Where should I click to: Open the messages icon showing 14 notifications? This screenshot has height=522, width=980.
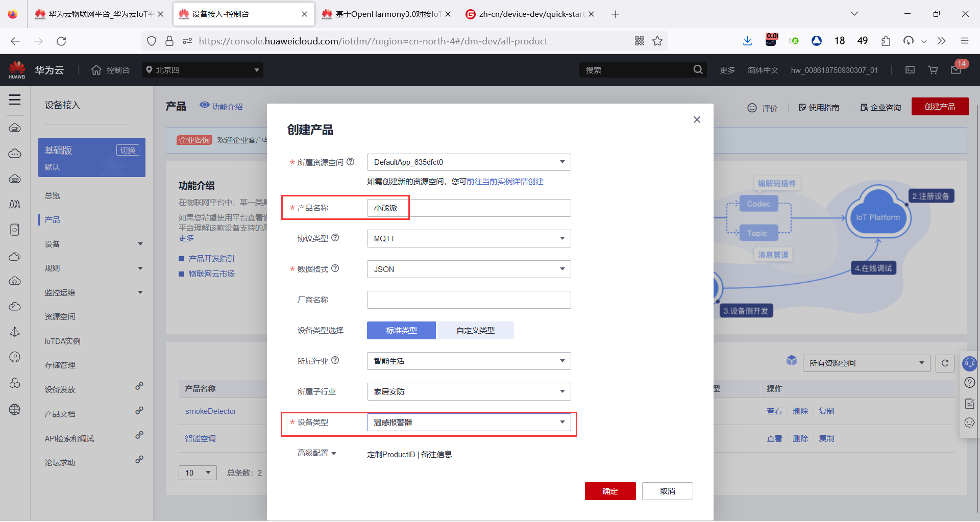coord(956,69)
